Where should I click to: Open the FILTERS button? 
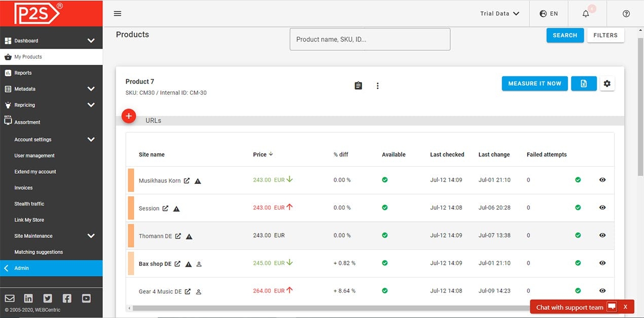pos(605,35)
